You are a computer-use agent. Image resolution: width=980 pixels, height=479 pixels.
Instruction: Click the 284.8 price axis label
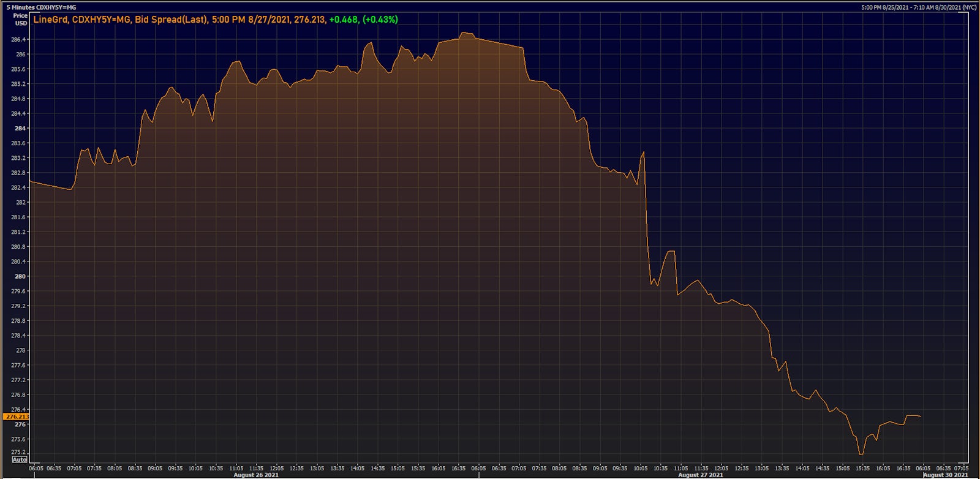[x=18, y=99]
